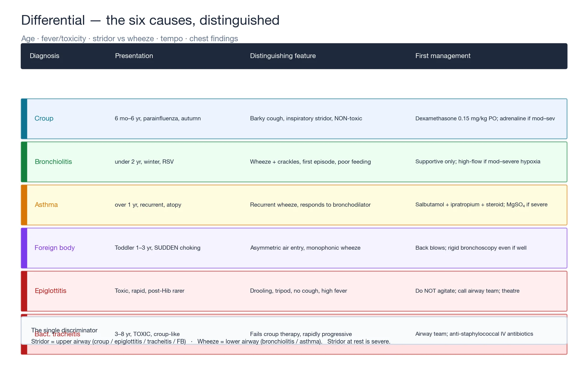
Task: Click the 'First management' column header
Action: point(443,56)
